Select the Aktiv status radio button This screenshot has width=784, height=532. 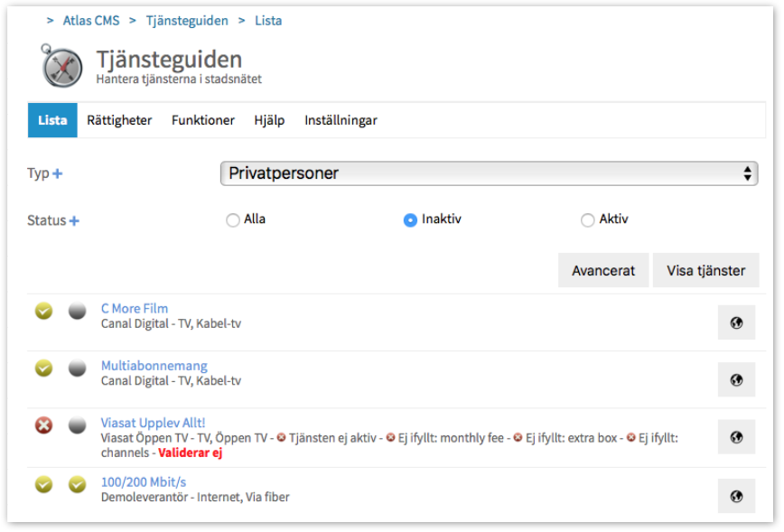pos(588,219)
